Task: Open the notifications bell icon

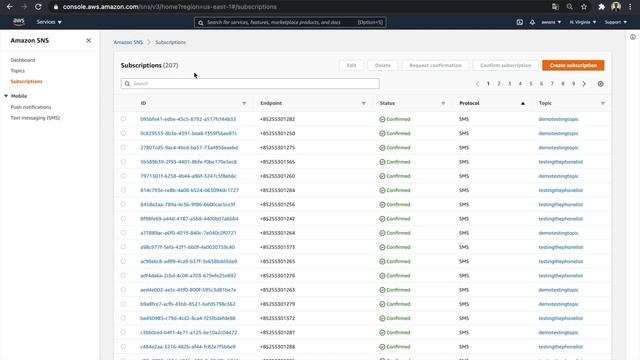Action: [x=532, y=22]
